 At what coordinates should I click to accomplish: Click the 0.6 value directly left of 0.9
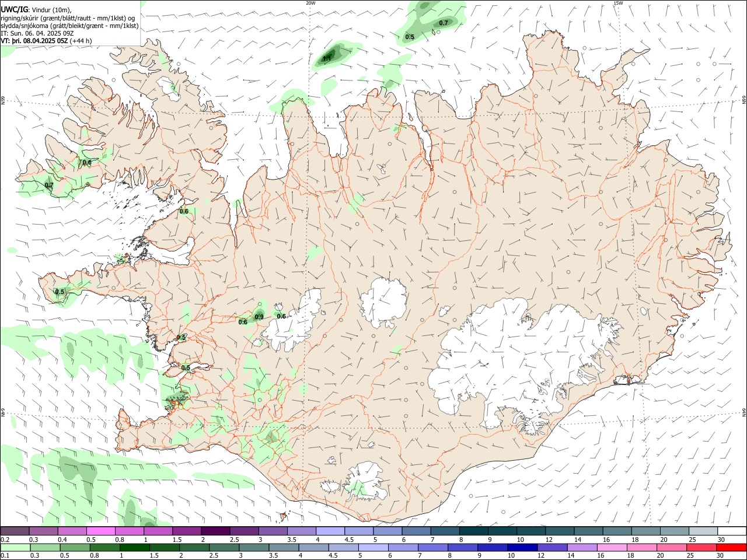coord(243,322)
